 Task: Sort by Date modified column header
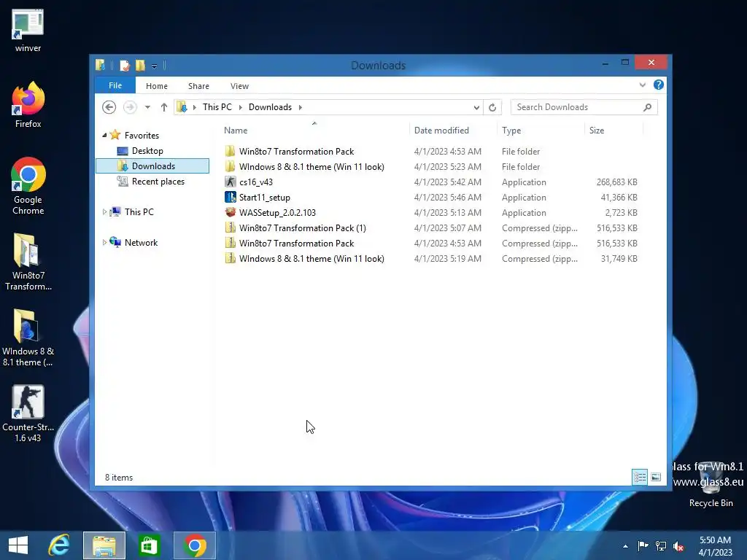[x=441, y=131]
